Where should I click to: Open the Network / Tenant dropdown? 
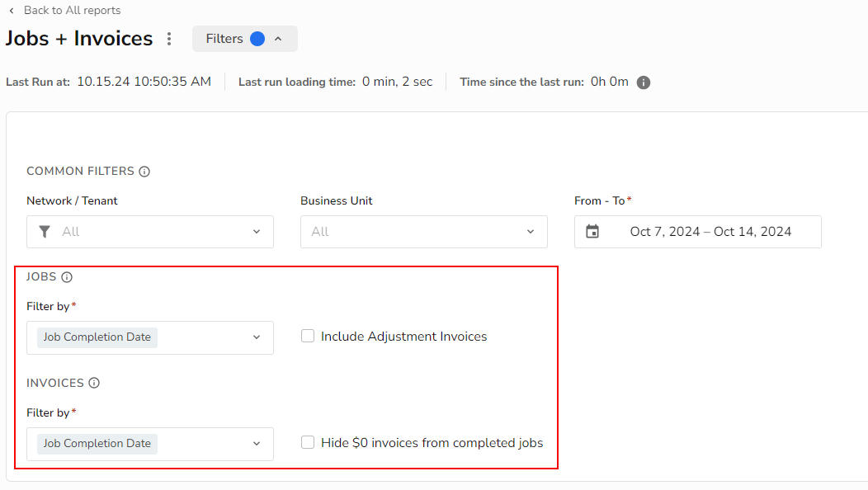256,232
